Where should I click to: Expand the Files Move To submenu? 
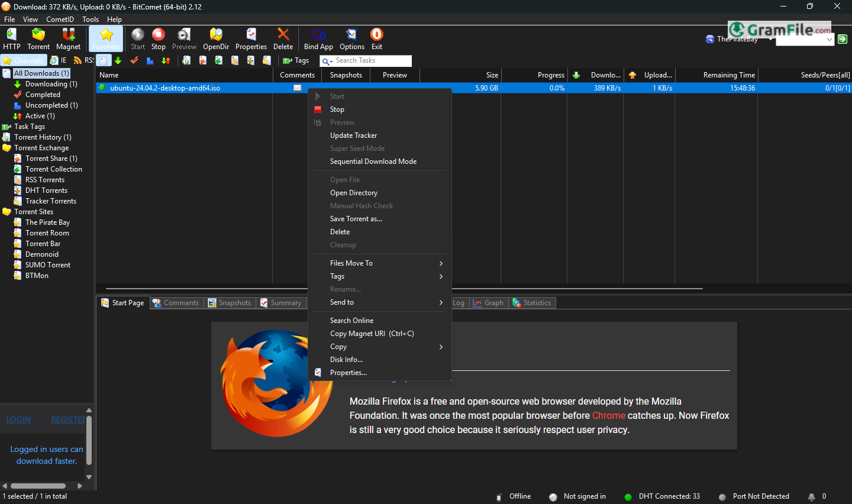tap(380, 263)
